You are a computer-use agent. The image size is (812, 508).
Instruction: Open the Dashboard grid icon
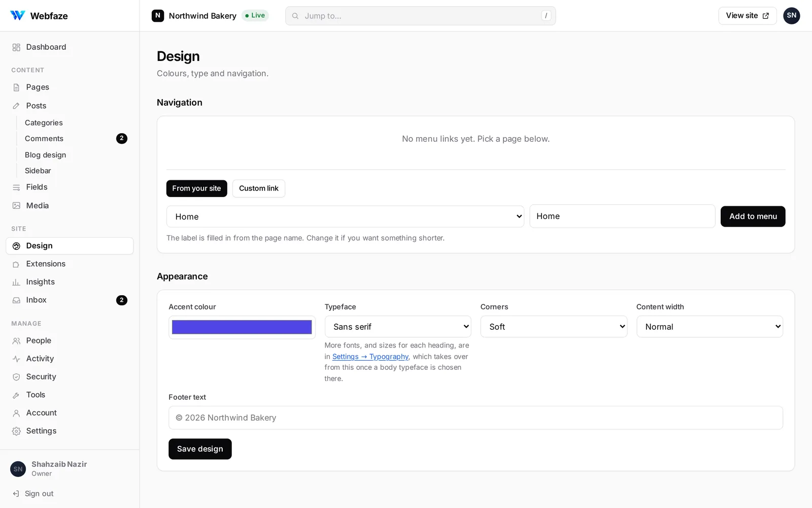[x=16, y=47]
